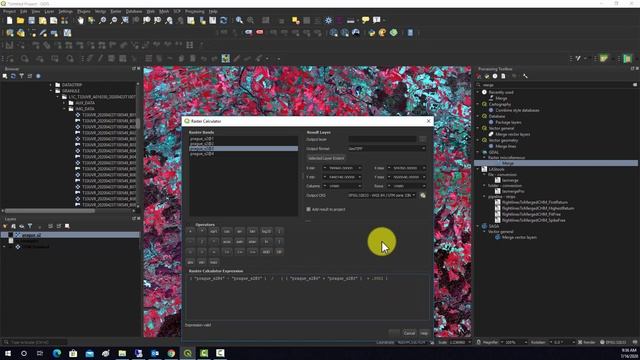The image size is (640, 360).
Task: Collapse the Recently used group in toolbox
Action: click(x=478, y=92)
